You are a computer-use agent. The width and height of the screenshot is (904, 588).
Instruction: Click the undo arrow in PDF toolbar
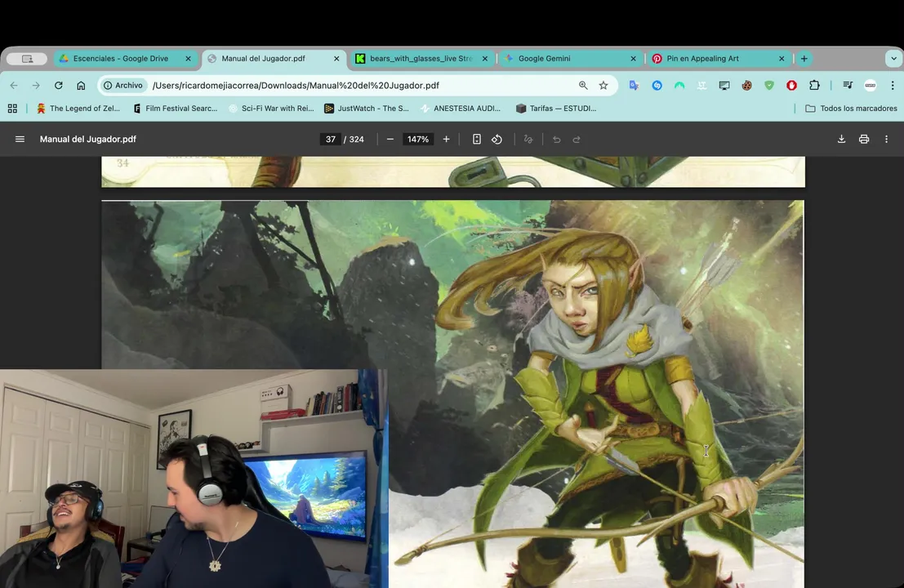(x=556, y=139)
